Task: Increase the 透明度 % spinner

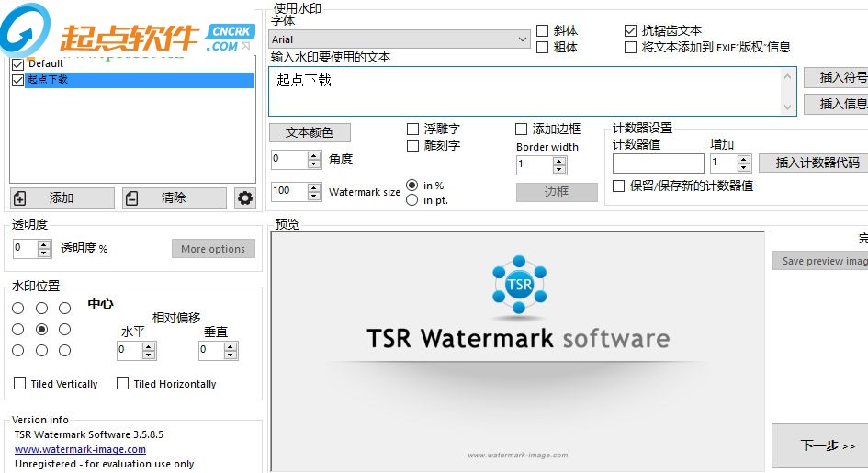Action: (x=44, y=244)
